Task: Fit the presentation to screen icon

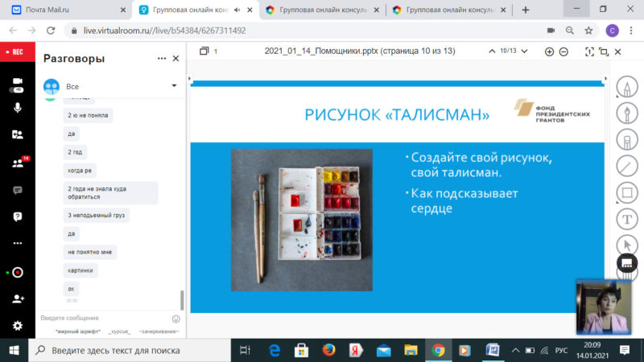Action: tap(589, 51)
